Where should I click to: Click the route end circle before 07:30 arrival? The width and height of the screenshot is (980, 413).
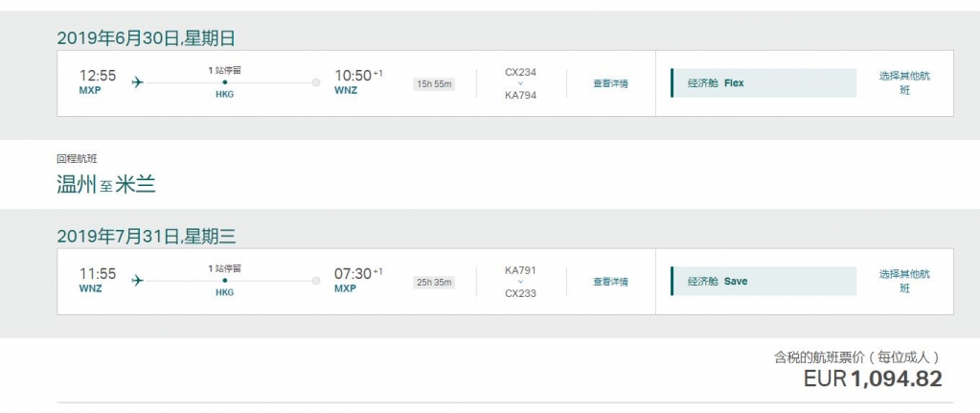(x=316, y=281)
